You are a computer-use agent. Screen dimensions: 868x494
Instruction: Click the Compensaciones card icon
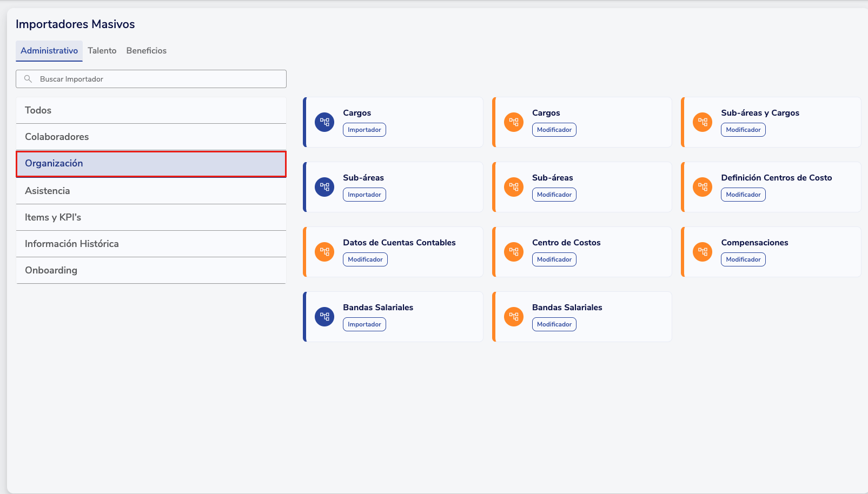click(x=703, y=252)
